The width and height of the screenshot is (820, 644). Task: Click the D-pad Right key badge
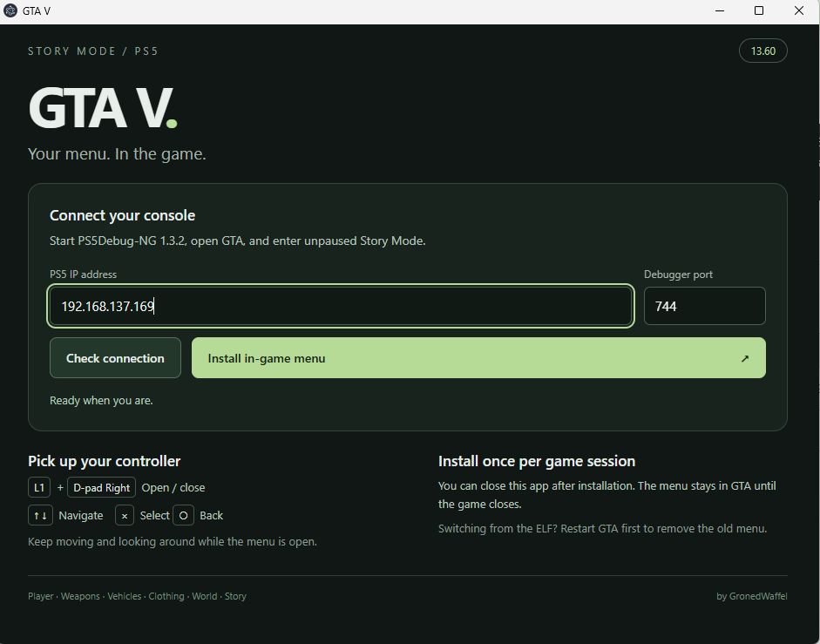[101, 488]
